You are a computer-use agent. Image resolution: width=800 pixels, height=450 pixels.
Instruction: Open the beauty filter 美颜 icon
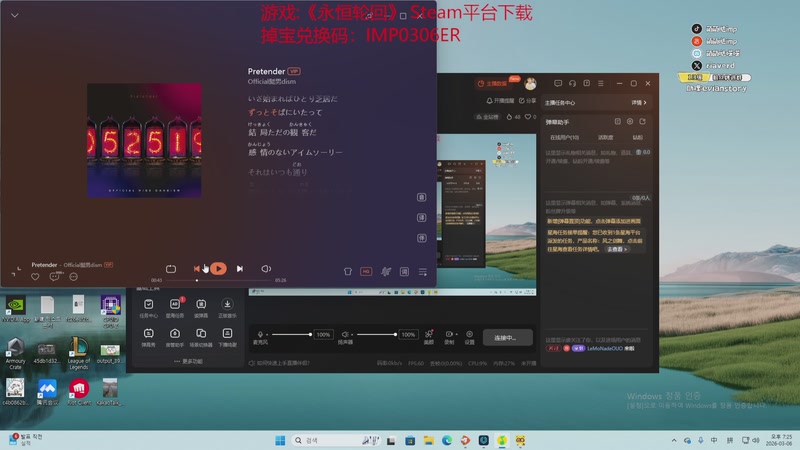429,337
